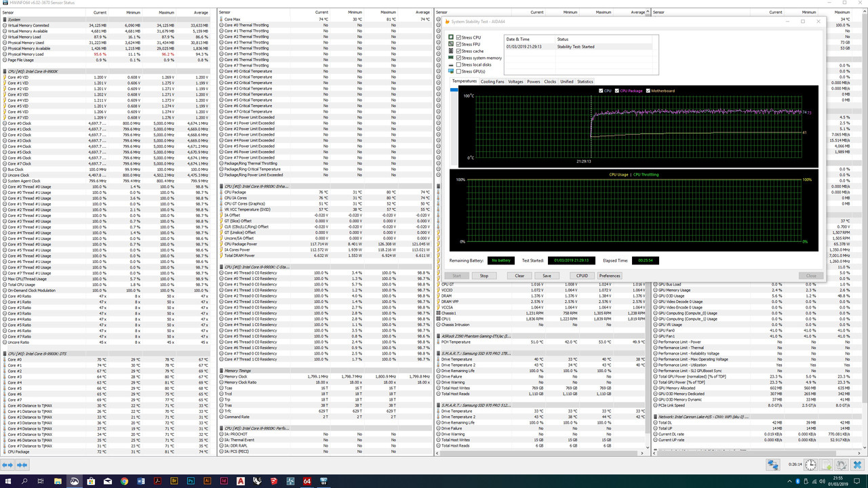Screen dimensions: 868x488
Task: Open File Explorer from the taskbar
Action: click(58, 481)
